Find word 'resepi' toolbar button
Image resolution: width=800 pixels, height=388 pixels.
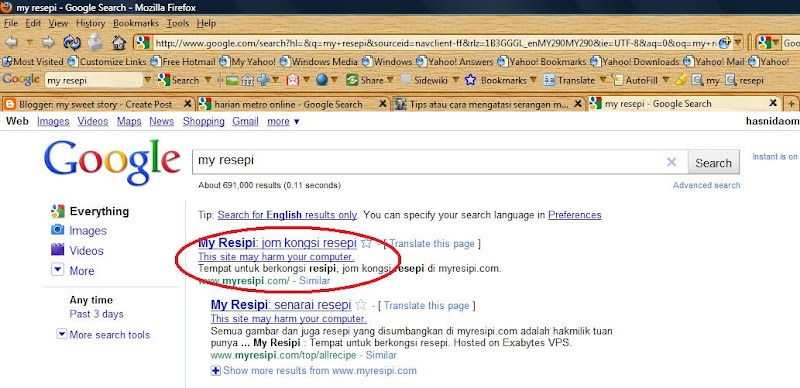(x=745, y=80)
